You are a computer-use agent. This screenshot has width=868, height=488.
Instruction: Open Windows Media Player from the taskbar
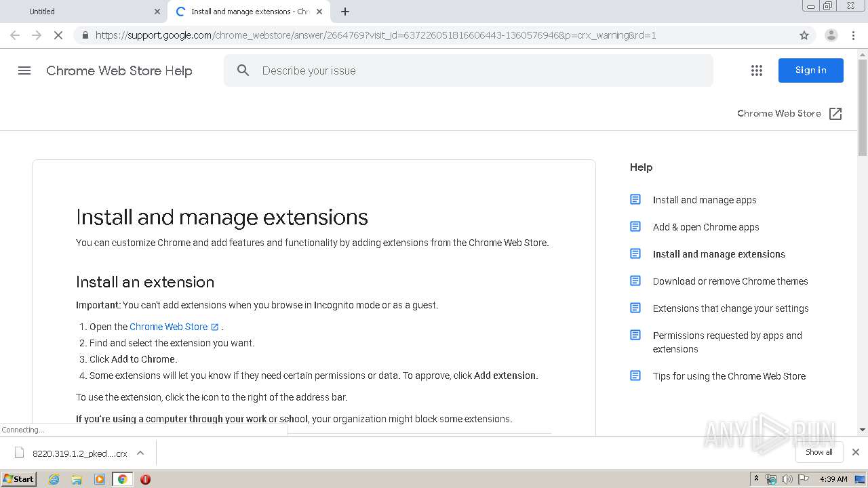point(99,479)
